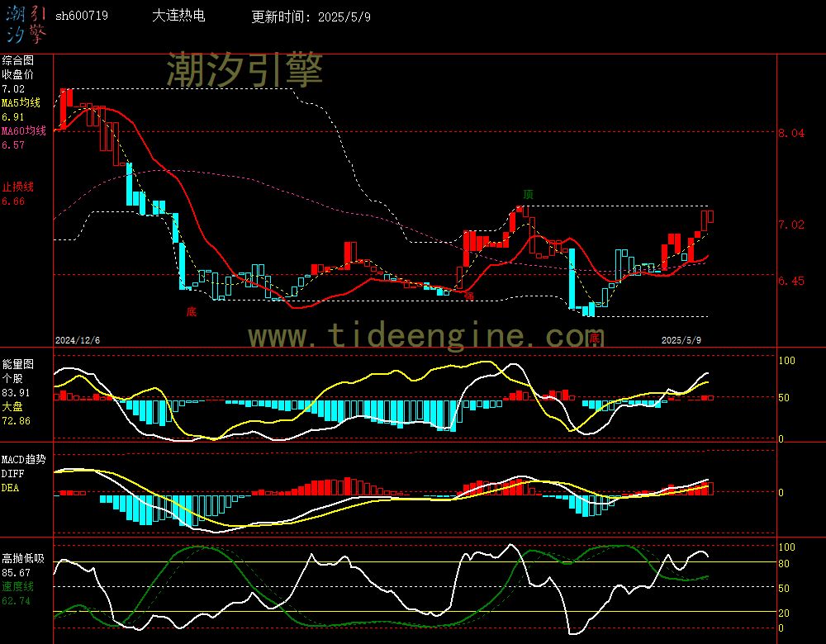Viewport: 826px width, 644px height.
Task: Select the 能量图 panel title
Action: click(x=17, y=364)
